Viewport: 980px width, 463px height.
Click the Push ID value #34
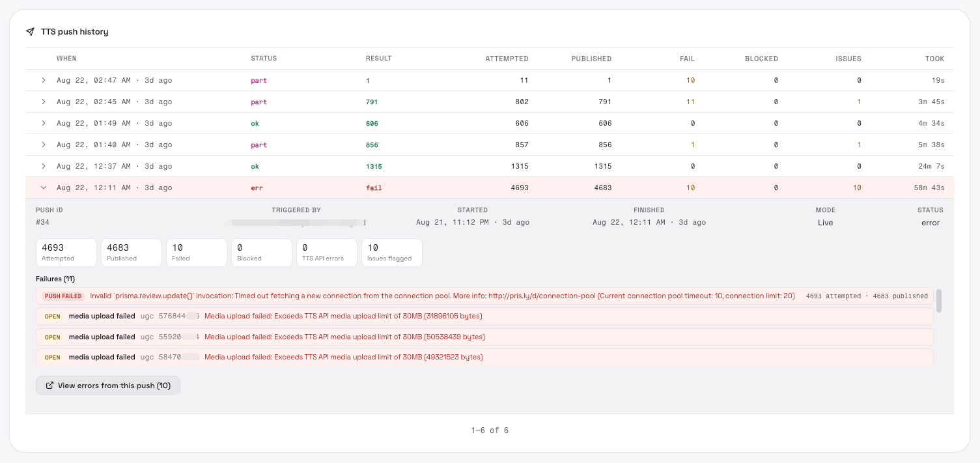[x=42, y=223]
